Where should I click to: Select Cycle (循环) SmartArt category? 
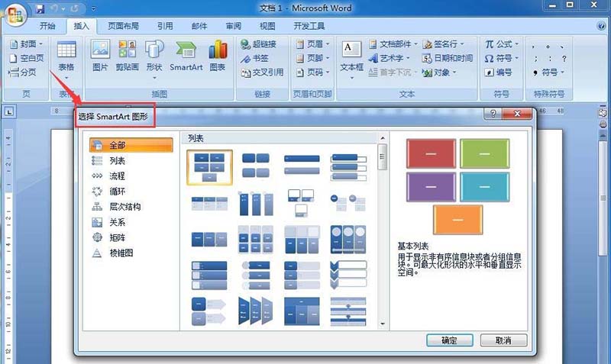pos(131,191)
